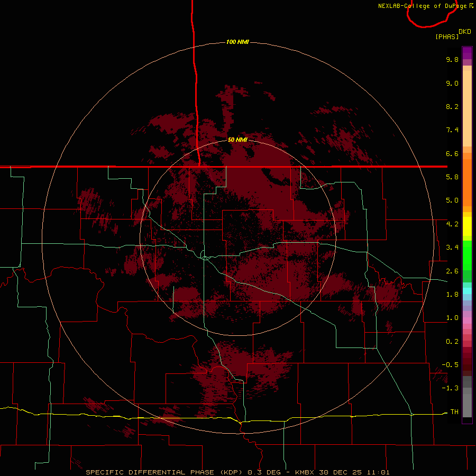This screenshot has height=476, width=476.
Task: Click the 9.0 value on the color scale
Action: tap(452, 83)
